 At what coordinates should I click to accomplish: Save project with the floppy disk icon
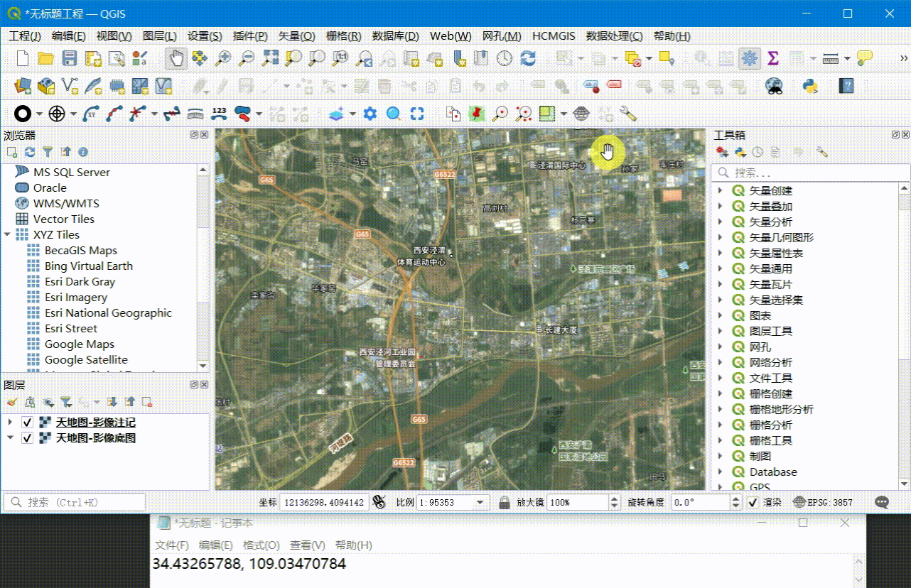[x=70, y=58]
